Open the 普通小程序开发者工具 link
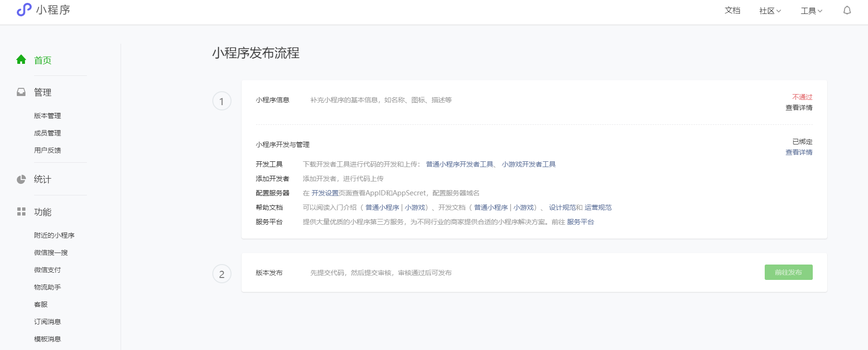868x350 pixels. coord(460,164)
